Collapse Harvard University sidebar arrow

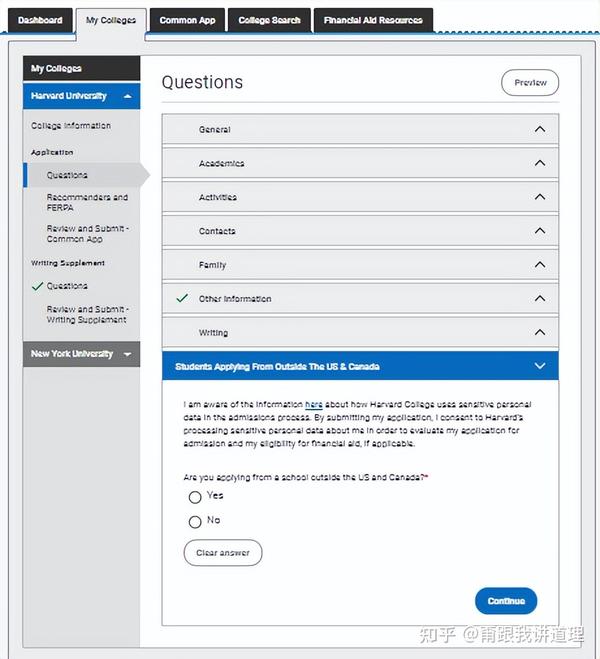click(128, 97)
